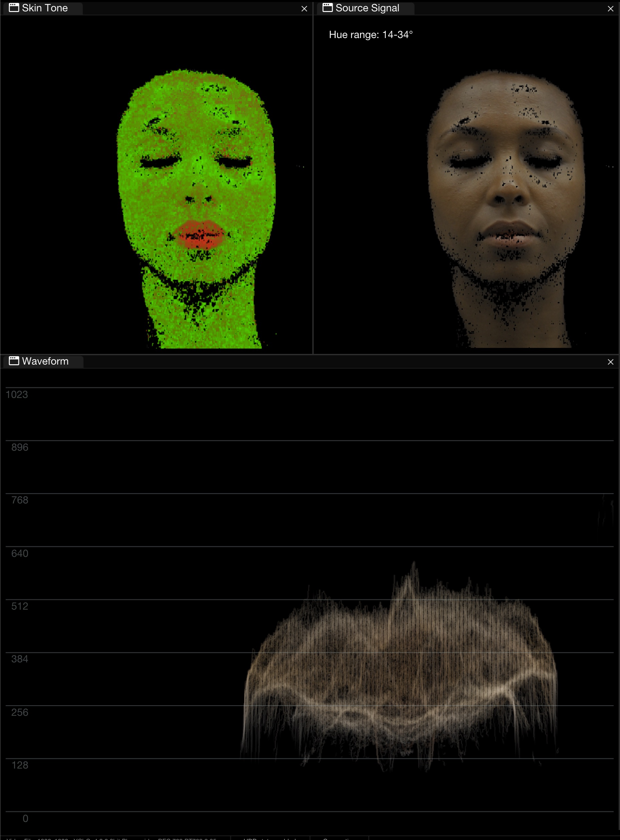Select the Skin Tone tab

click(44, 8)
